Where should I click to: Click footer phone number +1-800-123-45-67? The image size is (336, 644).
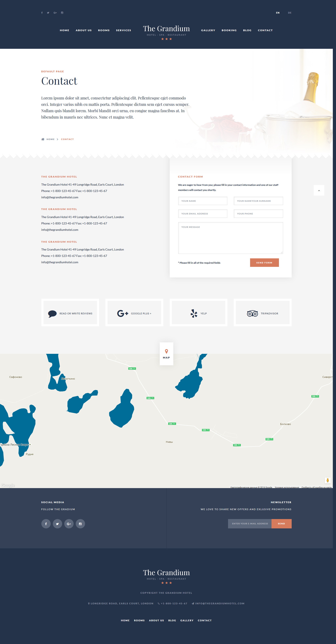[172, 603]
